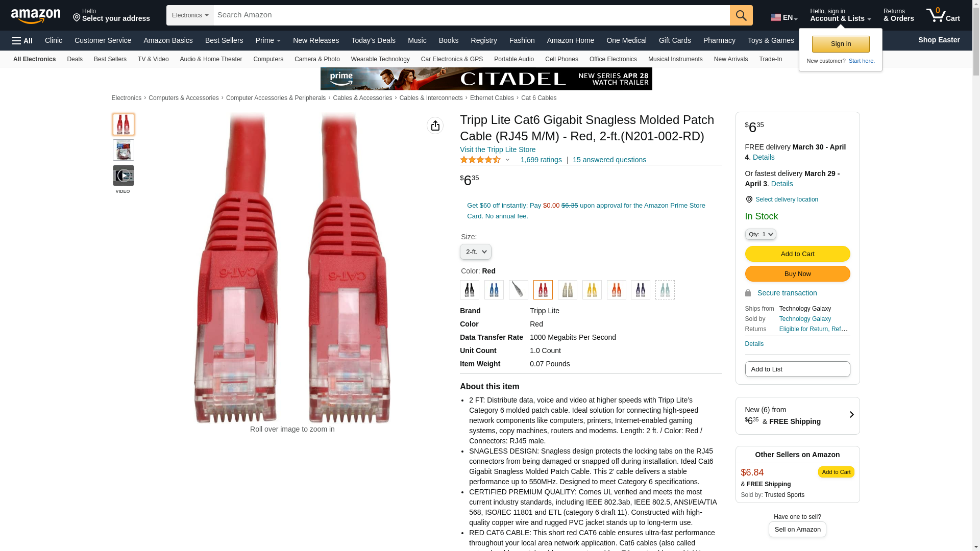Image resolution: width=980 pixels, height=551 pixels.
Task: Select the blue cable color swatch
Action: (x=494, y=290)
